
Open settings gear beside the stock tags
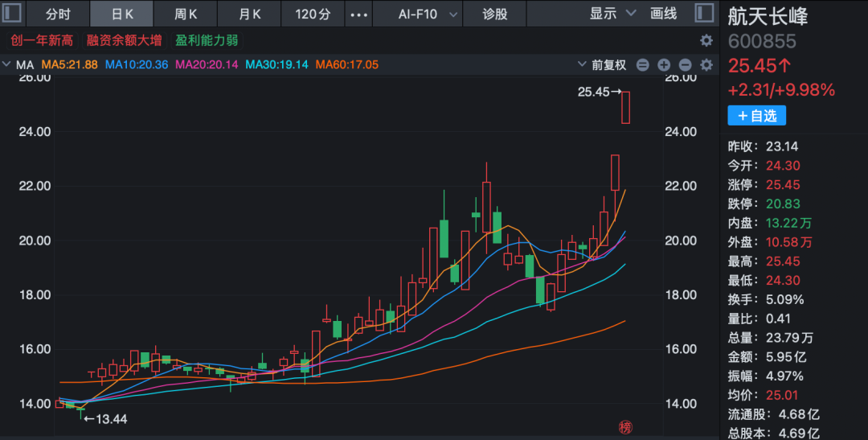point(706,40)
